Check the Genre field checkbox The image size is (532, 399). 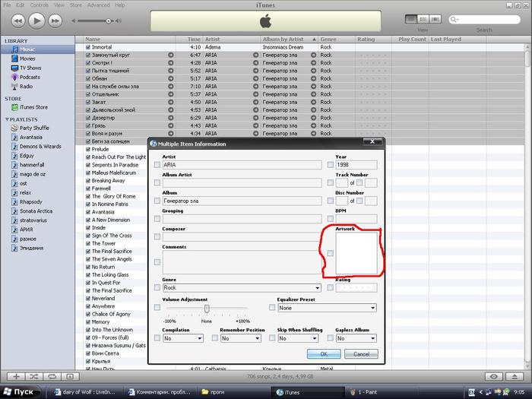tap(157, 288)
